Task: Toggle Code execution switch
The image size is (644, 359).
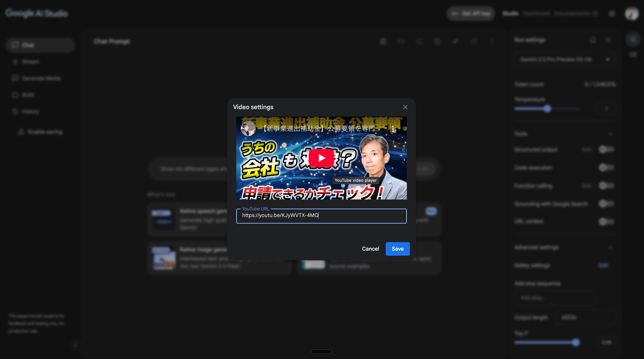Action: 606,167
